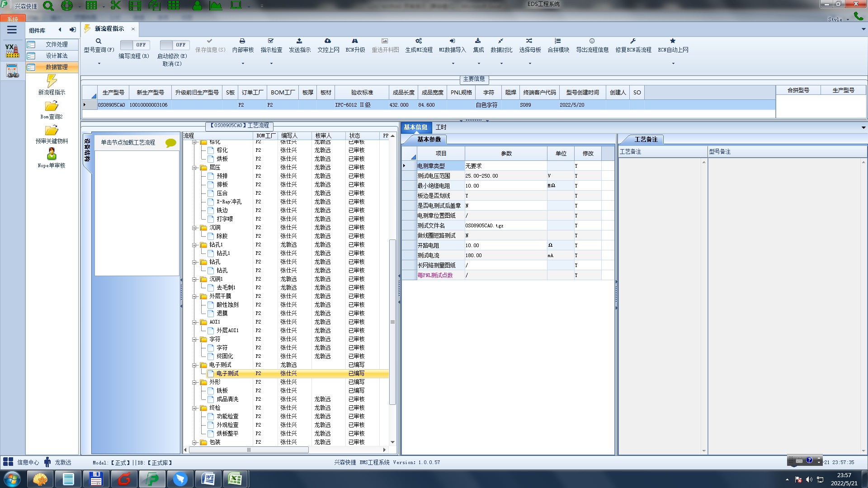
Task: Click the 合拼模块 button
Action: (558, 45)
